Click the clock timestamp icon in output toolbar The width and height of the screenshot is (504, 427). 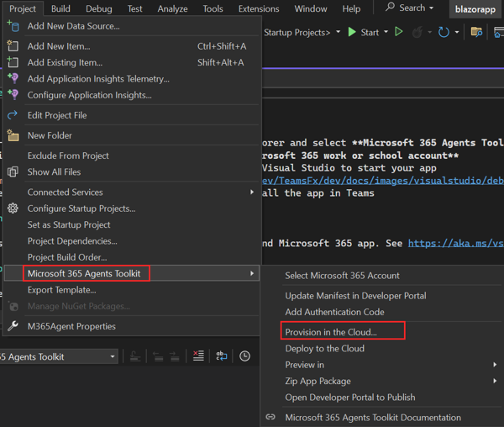pos(244,356)
